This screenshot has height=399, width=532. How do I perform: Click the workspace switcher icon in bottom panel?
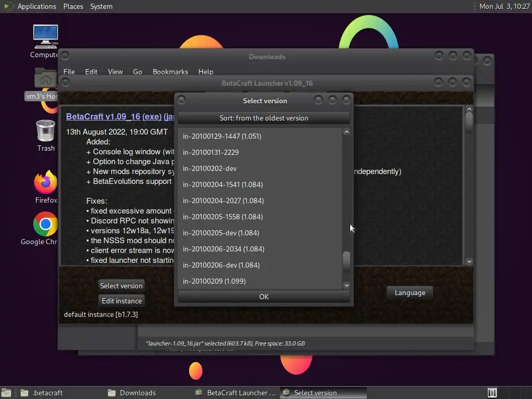pyautogui.click(x=492, y=393)
